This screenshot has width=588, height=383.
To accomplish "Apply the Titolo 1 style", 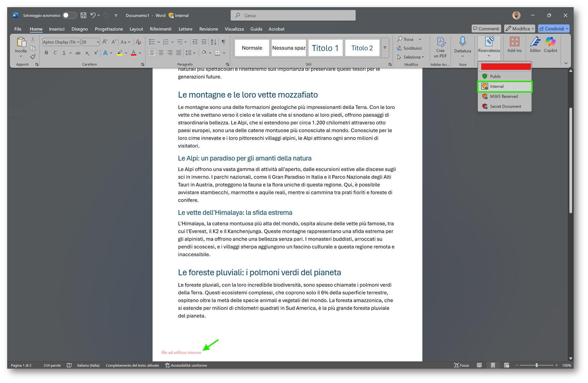I will click(x=325, y=48).
